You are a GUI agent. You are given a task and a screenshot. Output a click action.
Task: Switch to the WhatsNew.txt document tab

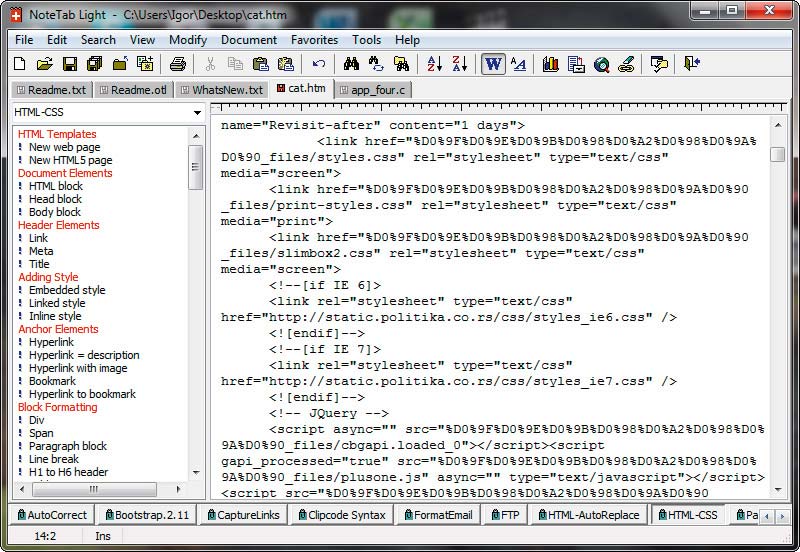pos(222,90)
